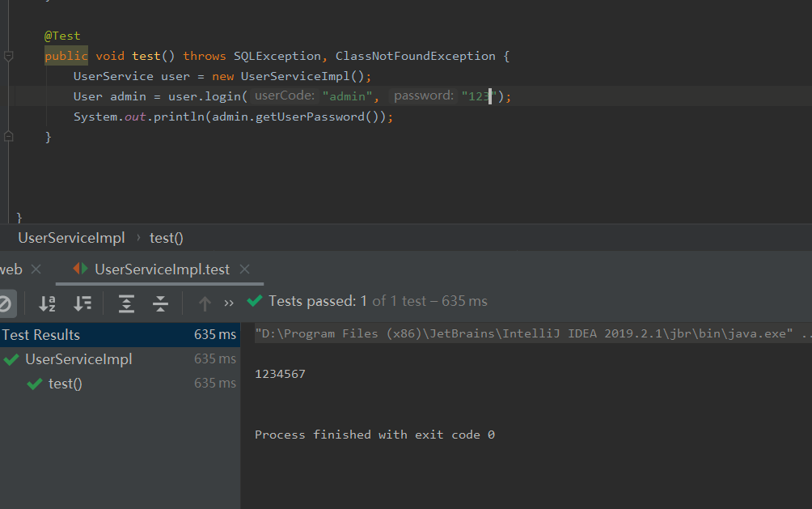Click the Expand All icon in test toolbar
Screen dimensions: 812x509
click(126, 303)
